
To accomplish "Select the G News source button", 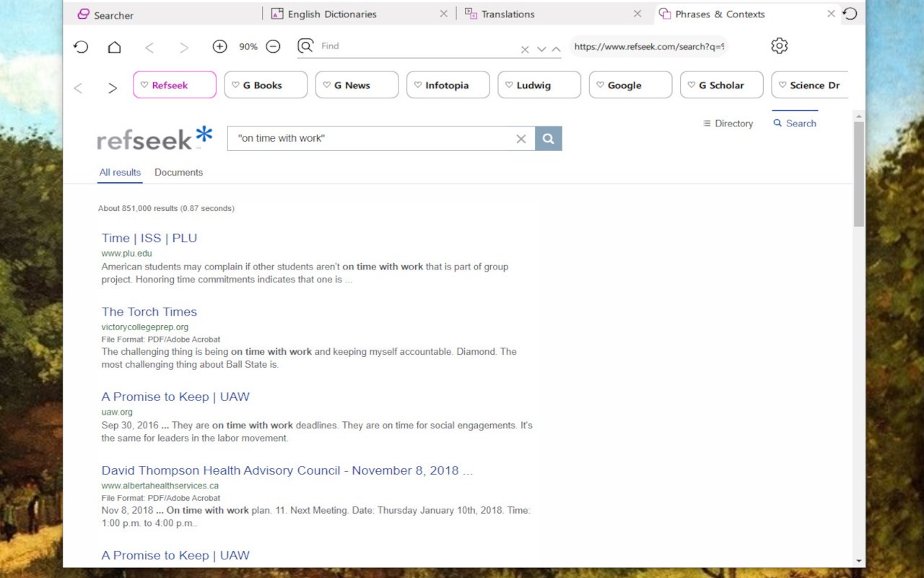I will coord(357,85).
